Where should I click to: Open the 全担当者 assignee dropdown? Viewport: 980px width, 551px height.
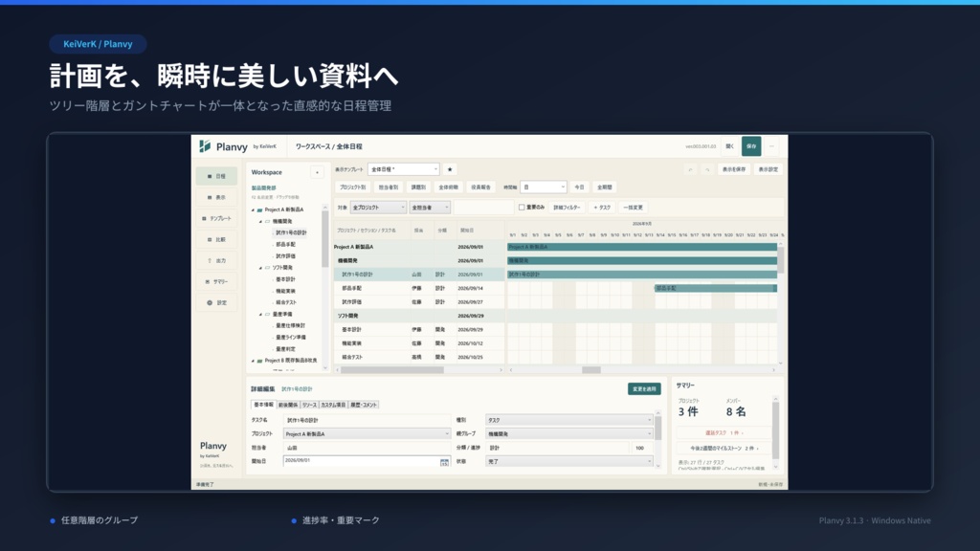430,208
